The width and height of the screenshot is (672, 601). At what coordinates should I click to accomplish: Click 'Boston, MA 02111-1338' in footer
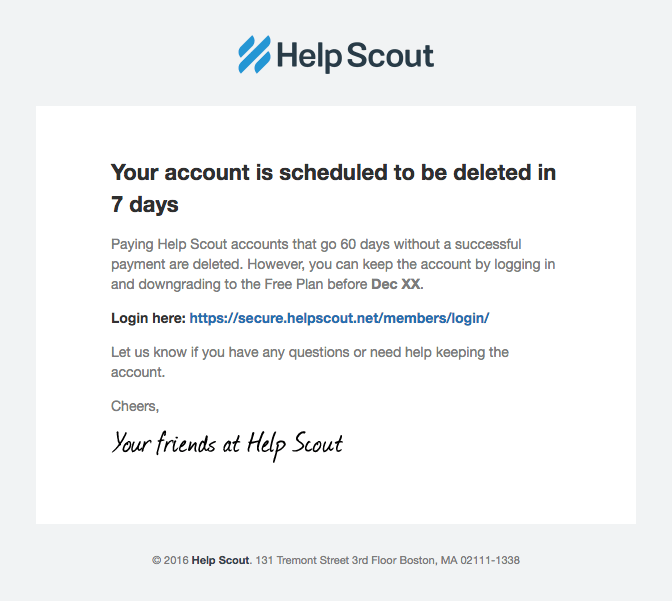[x=459, y=560]
